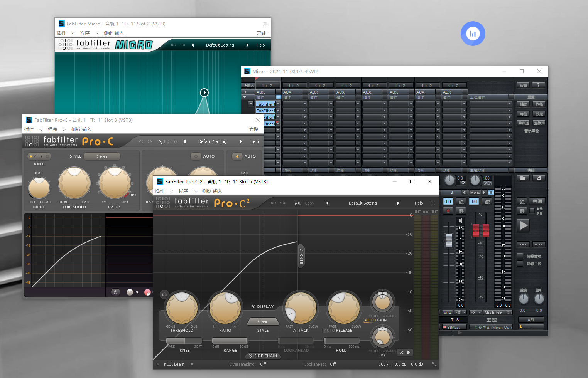Go to next preset in Pro-C 2
This screenshot has height=378, width=588.
(398, 203)
